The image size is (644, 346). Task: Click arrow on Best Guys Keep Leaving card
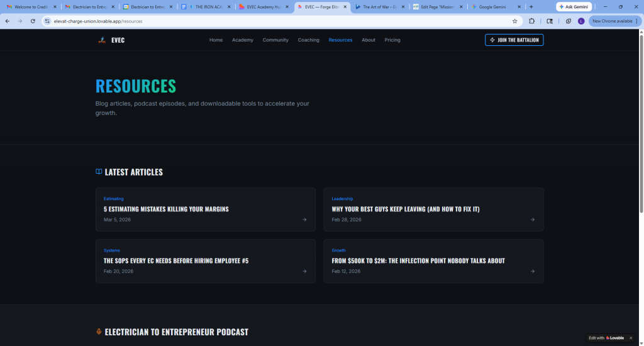pyautogui.click(x=533, y=220)
